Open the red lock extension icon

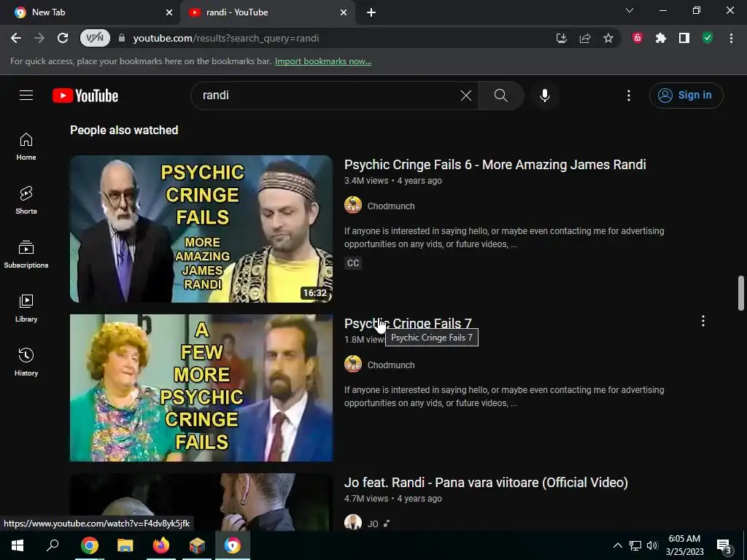pyautogui.click(x=638, y=38)
